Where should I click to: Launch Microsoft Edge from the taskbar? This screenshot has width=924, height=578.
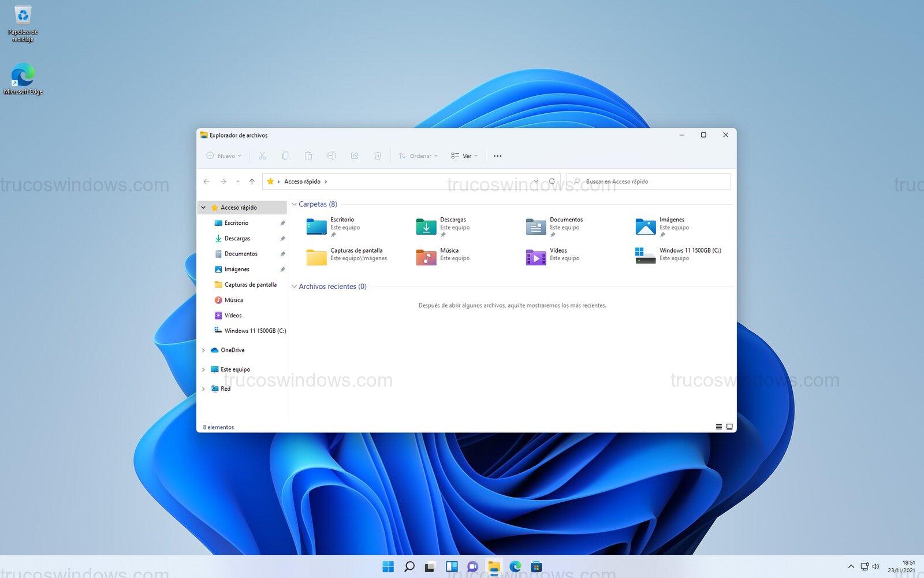[515, 567]
